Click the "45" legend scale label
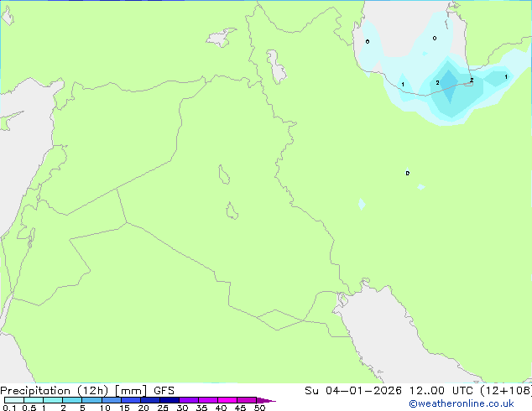This screenshot has width=532, height=411. [x=240, y=408]
